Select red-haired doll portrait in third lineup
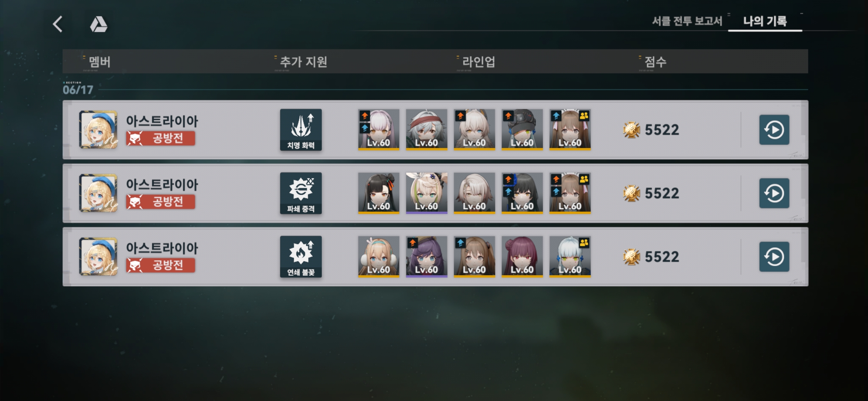868x401 pixels. [522, 257]
